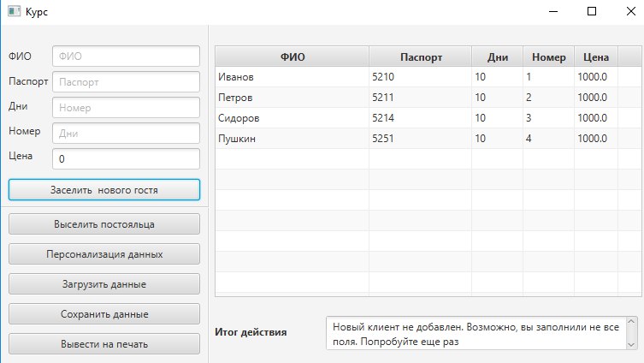Close the Курс window
This screenshot has height=363, width=644.
631,11
